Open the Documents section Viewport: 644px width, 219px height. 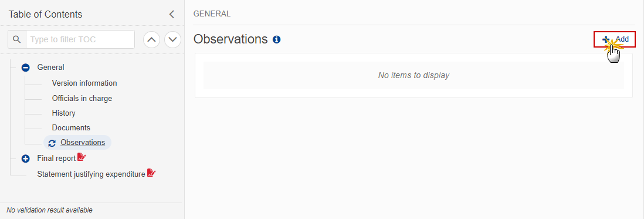click(71, 128)
